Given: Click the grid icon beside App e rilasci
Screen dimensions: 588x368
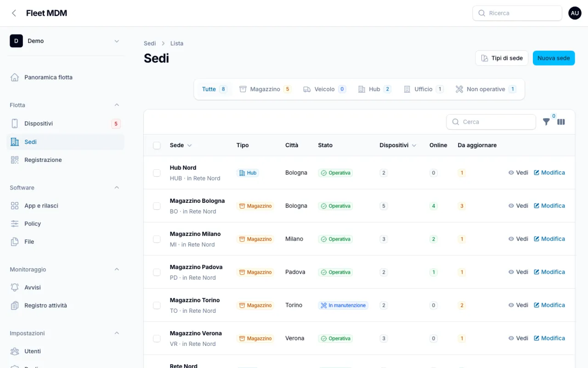Looking at the screenshot, I should 15,206.
